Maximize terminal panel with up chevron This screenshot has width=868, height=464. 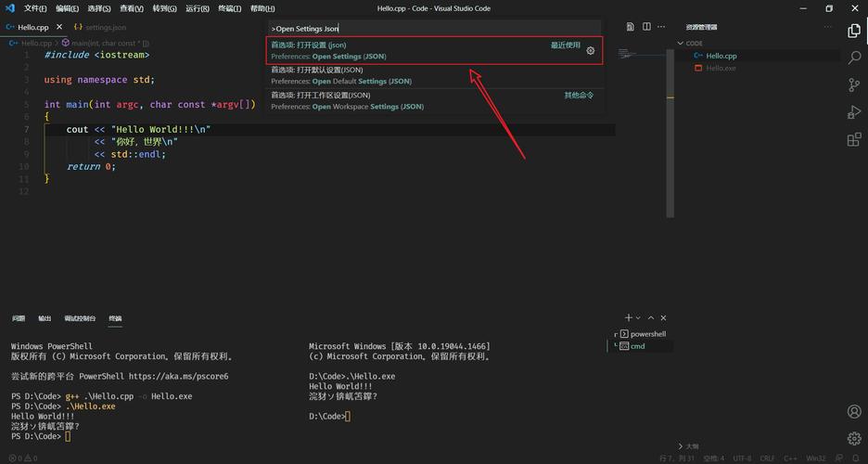pos(651,317)
